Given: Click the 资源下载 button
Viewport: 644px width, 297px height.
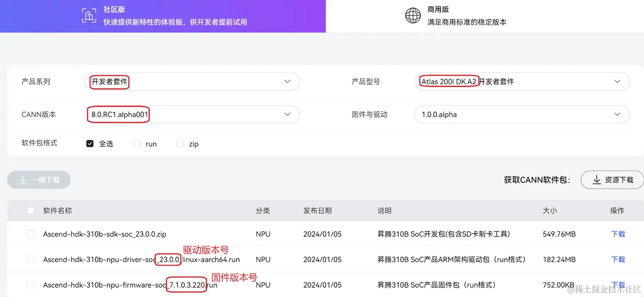Looking at the screenshot, I should (612, 180).
